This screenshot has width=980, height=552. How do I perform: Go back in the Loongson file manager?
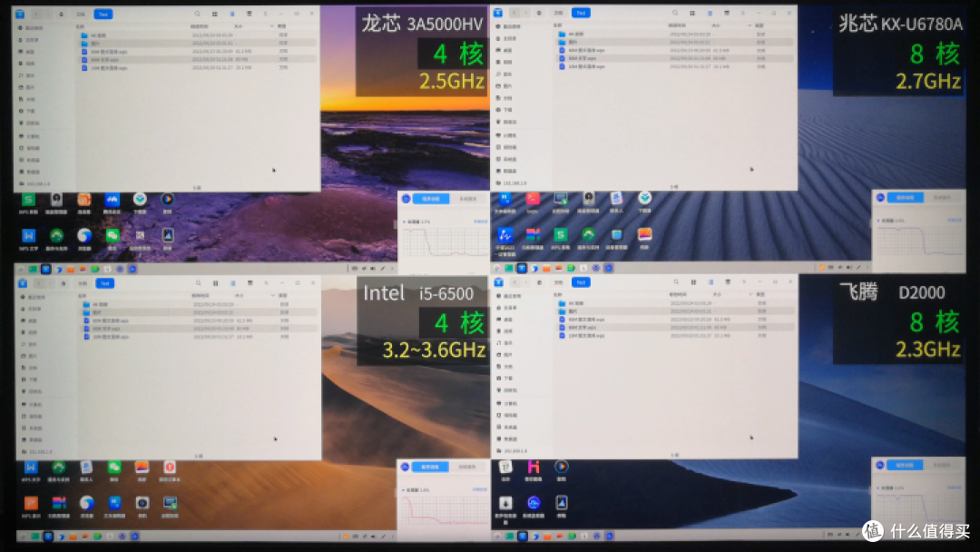pos(37,14)
